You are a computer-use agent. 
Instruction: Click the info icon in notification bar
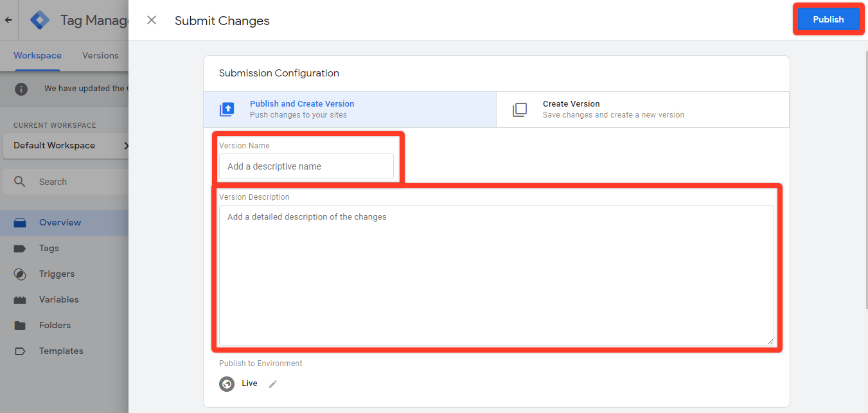coord(21,89)
